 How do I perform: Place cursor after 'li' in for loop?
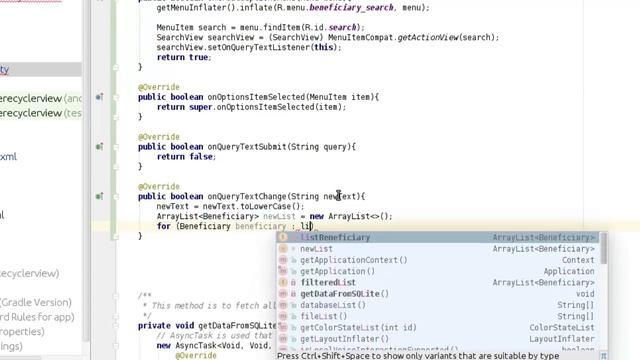tap(311, 226)
